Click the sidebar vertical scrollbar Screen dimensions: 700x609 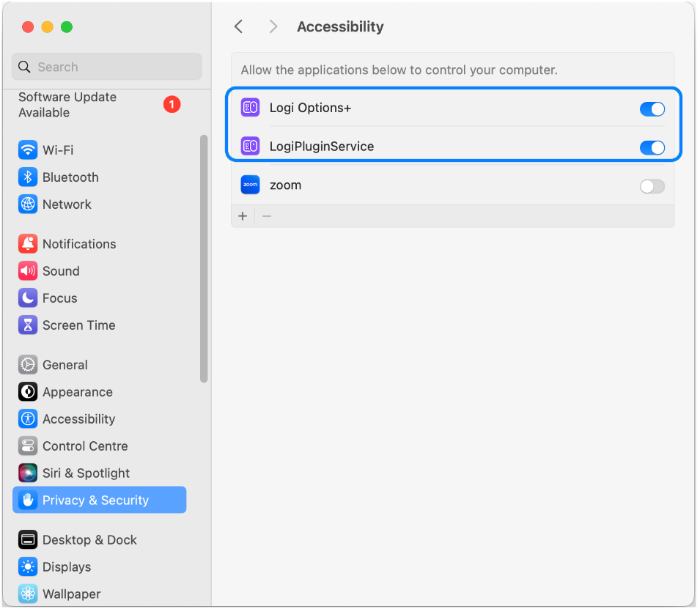point(204,258)
